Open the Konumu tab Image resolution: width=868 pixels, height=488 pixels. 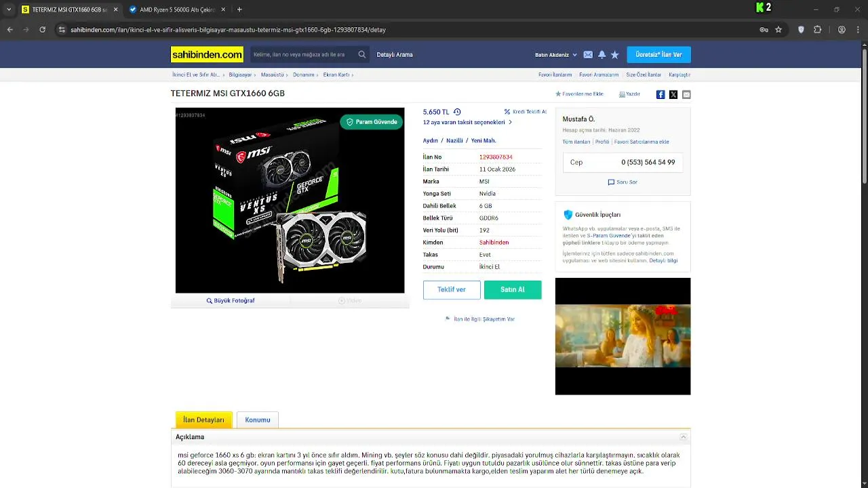point(258,420)
